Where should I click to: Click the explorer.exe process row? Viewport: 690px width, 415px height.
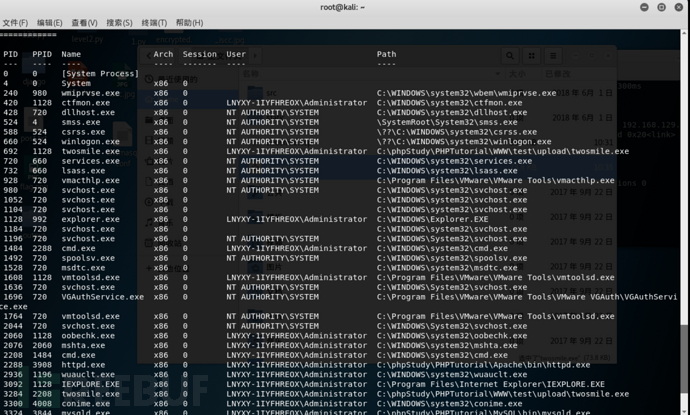(246, 219)
